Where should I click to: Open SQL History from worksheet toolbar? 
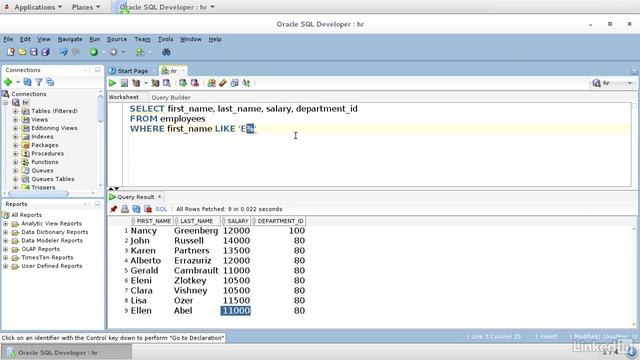[x=234, y=83]
